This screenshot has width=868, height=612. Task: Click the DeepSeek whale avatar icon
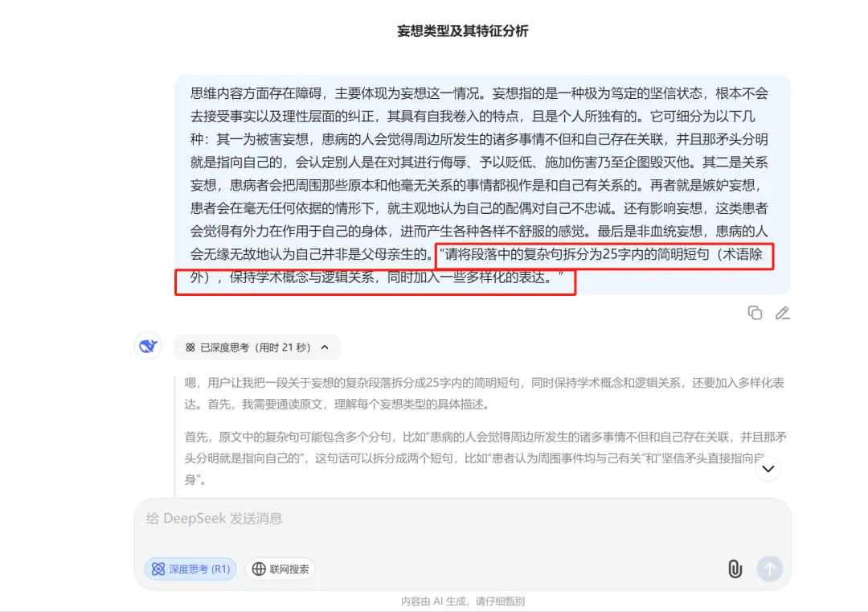(148, 346)
